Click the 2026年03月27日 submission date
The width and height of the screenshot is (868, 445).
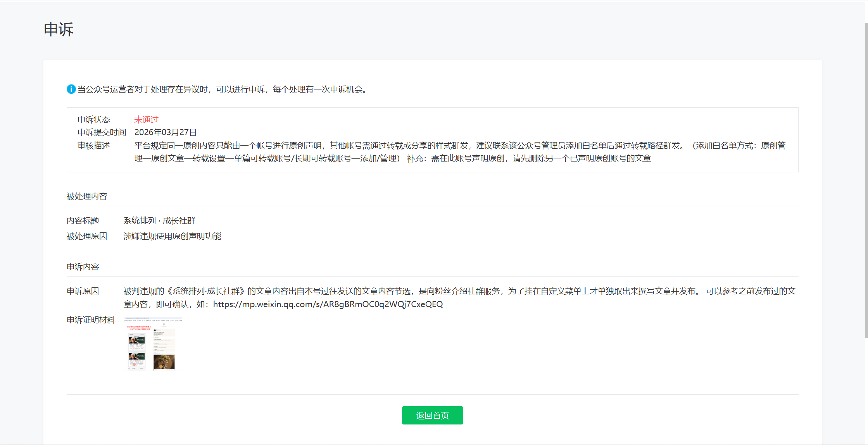tap(165, 132)
